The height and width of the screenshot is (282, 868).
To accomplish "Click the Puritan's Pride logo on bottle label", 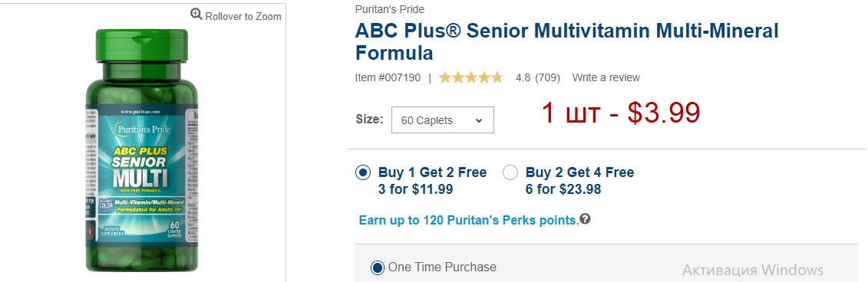I will 142,128.
